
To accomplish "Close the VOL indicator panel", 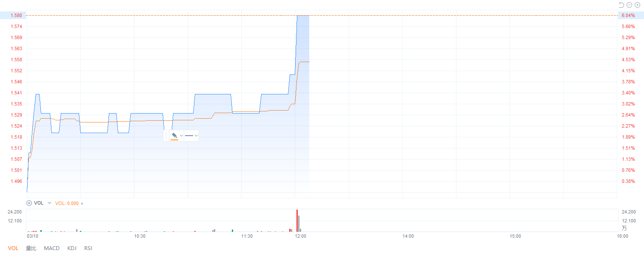I will pyautogui.click(x=29, y=203).
